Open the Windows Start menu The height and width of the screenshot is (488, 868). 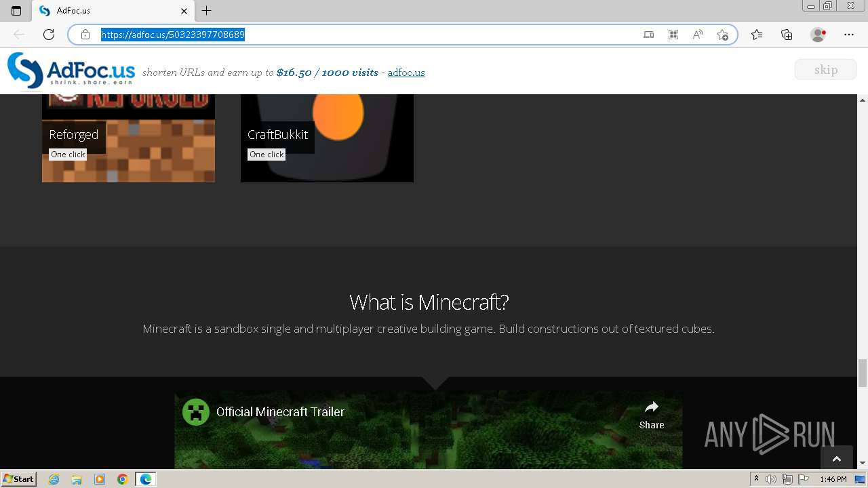18,479
